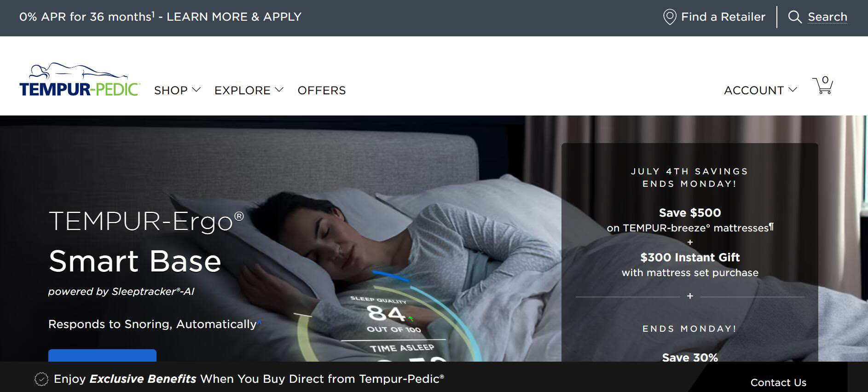Open the ACCOUNT dropdown chevron

point(793,90)
